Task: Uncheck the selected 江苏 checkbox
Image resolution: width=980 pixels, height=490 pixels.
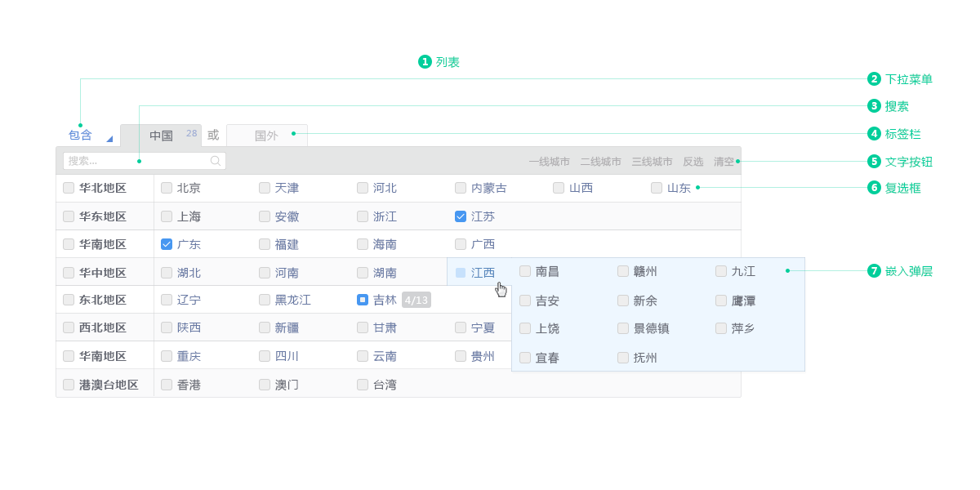Action: click(x=461, y=216)
